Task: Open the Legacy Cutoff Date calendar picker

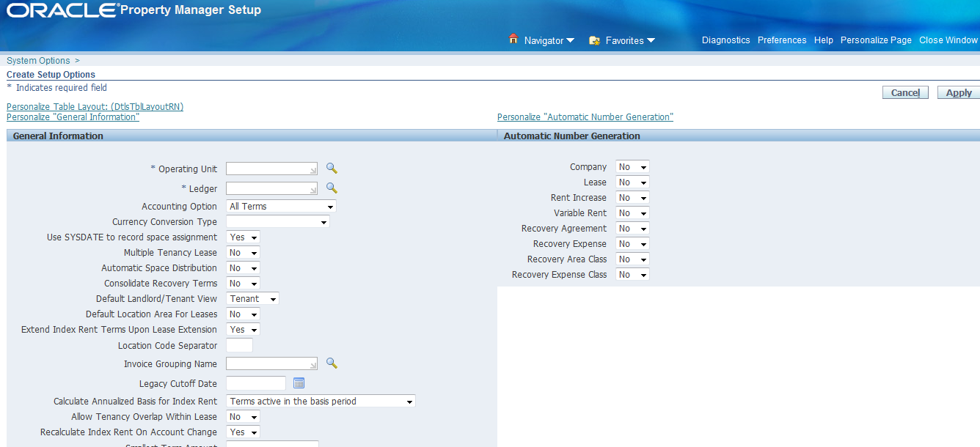Action: [x=299, y=383]
